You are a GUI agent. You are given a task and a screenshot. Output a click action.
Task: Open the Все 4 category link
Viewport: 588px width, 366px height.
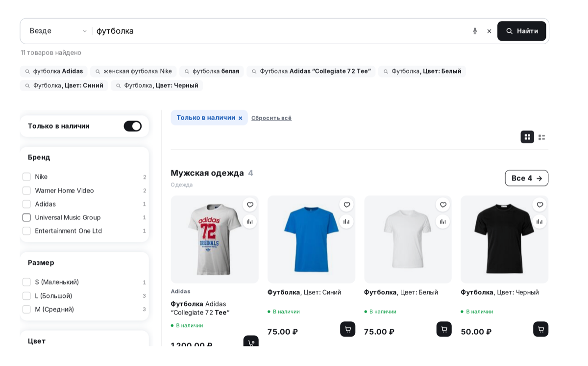coord(526,178)
